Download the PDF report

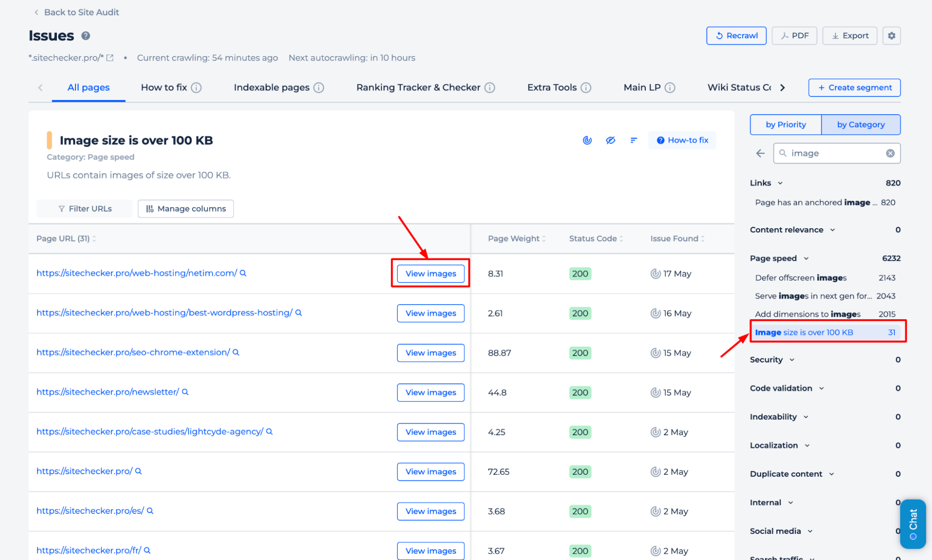click(x=794, y=36)
